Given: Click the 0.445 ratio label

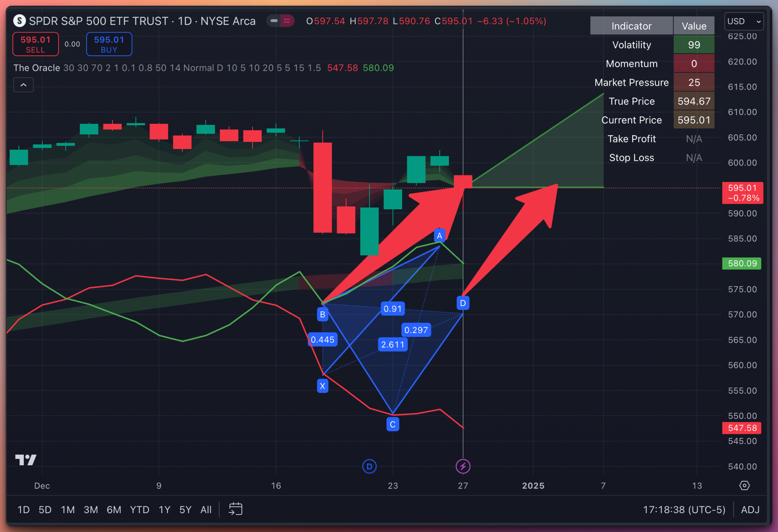Looking at the screenshot, I should click(322, 339).
